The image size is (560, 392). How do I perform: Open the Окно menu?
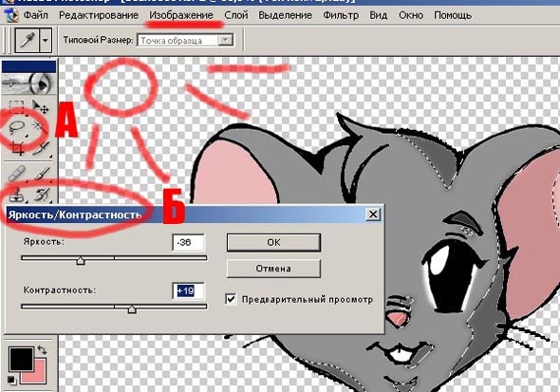[411, 15]
